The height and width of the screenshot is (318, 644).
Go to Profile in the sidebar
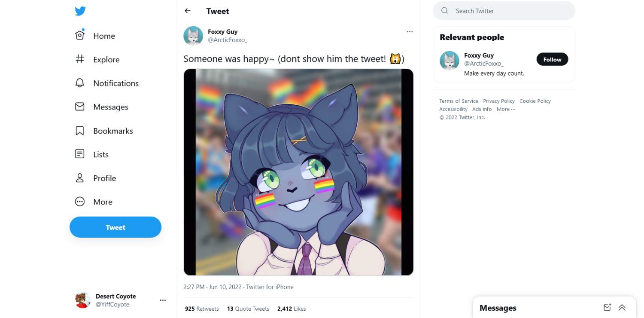pyautogui.click(x=104, y=178)
